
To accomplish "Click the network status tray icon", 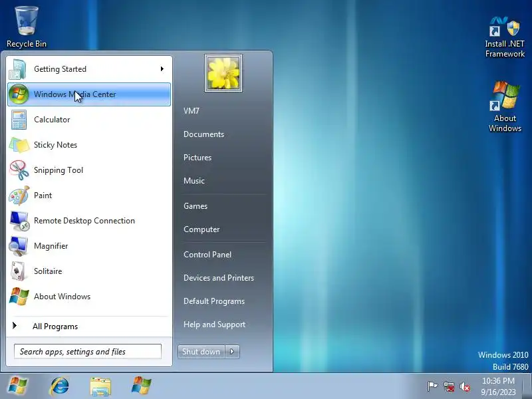I will (x=449, y=386).
